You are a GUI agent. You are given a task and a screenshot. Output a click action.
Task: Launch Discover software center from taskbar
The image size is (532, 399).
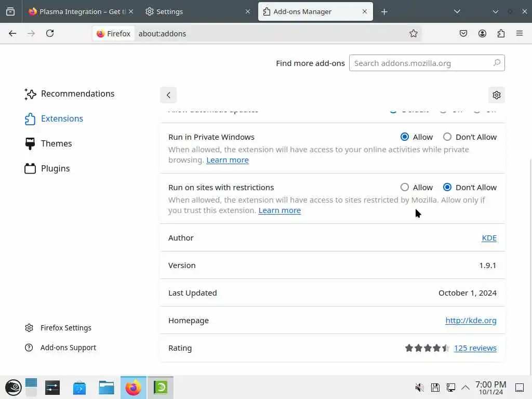pyautogui.click(x=79, y=388)
